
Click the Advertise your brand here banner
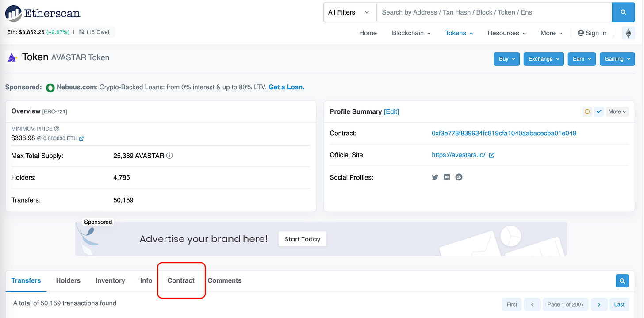coord(321,239)
